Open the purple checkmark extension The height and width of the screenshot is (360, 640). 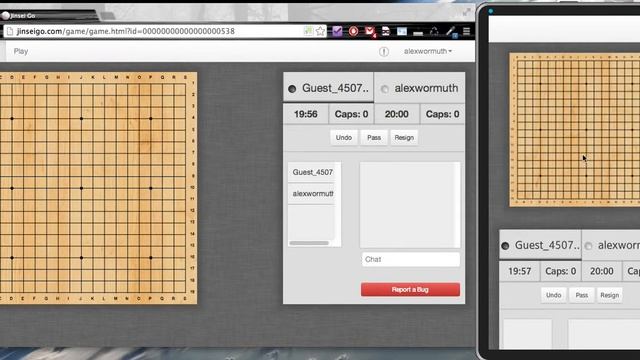click(x=337, y=31)
